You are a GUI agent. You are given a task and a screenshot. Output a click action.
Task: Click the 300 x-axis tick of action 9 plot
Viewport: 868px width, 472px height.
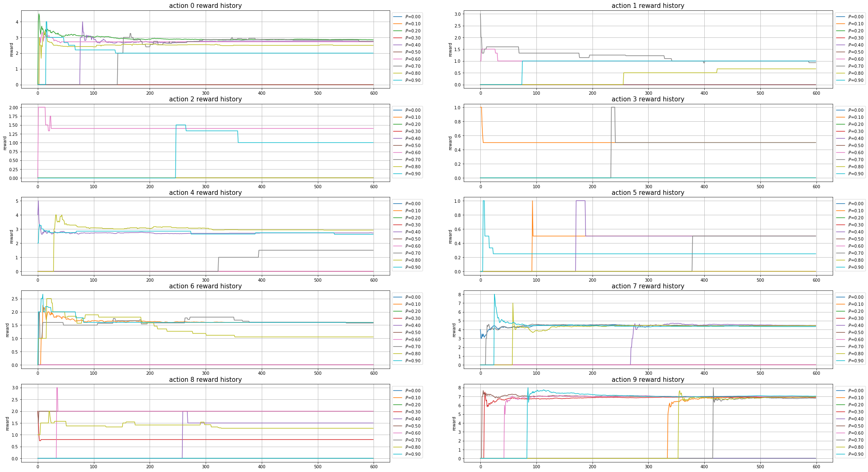(648, 467)
